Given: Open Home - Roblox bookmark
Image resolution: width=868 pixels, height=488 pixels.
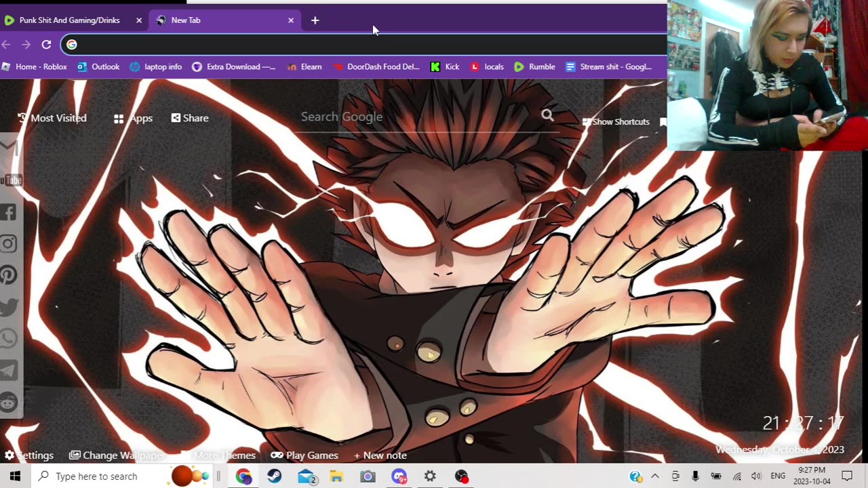Looking at the screenshot, I should click(x=35, y=66).
